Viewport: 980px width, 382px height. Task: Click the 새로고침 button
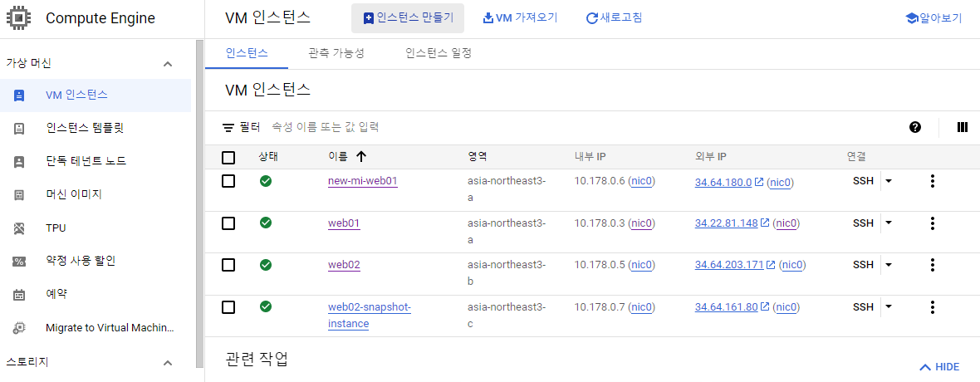[x=614, y=18]
